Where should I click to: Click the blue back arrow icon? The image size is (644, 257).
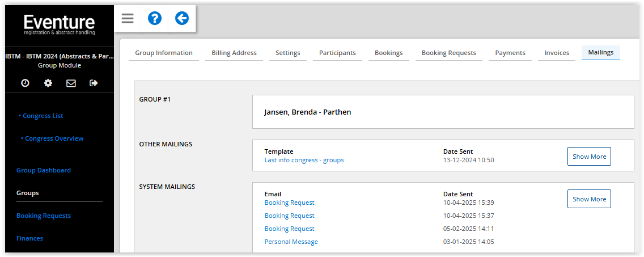click(181, 19)
